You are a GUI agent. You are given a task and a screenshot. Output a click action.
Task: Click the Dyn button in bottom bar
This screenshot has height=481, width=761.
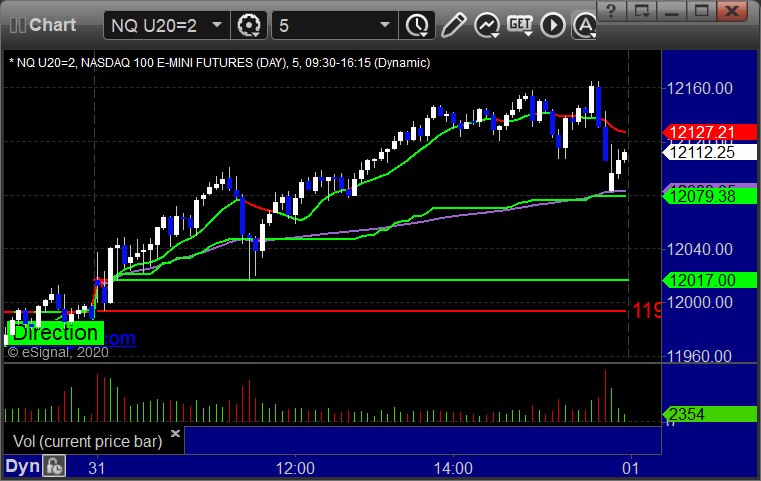[x=22, y=466]
